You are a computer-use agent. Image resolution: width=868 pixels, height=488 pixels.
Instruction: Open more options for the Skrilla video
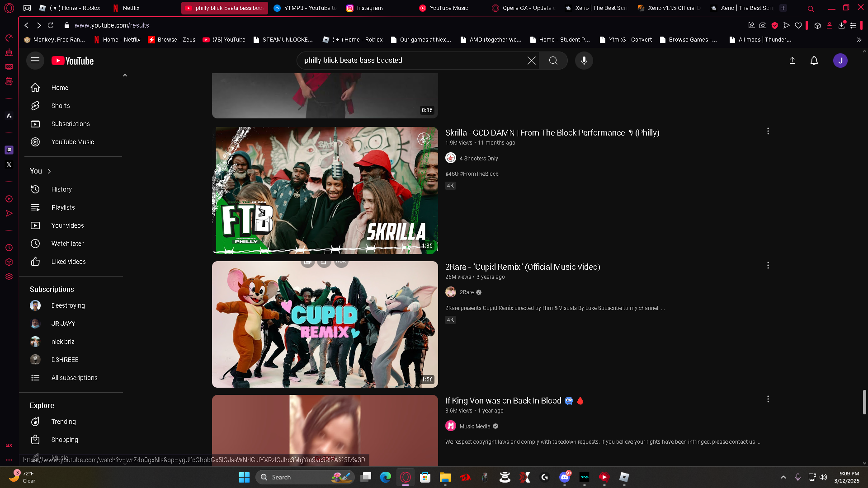(768, 131)
